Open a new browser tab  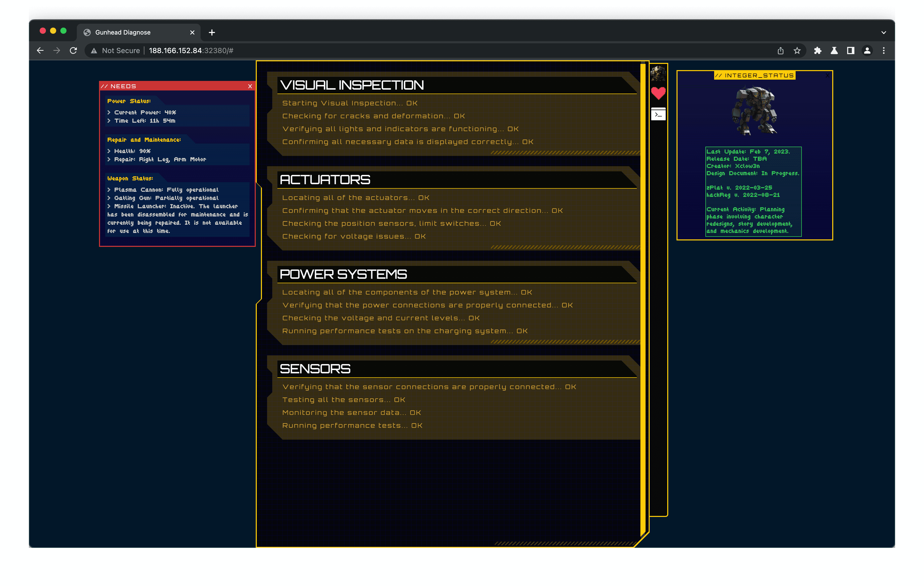click(x=212, y=32)
